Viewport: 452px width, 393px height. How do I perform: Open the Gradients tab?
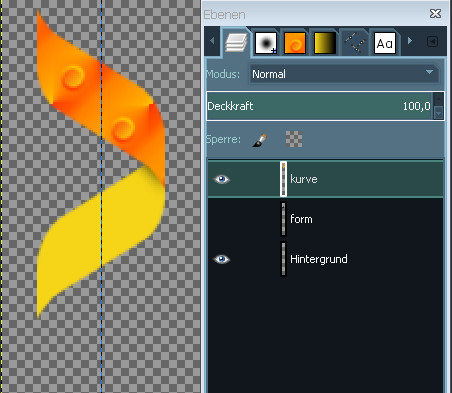pos(325,43)
